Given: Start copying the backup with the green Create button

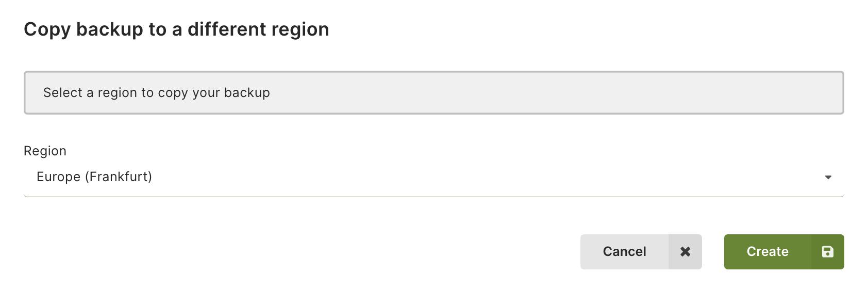Looking at the screenshot, I should pyautogui.click(x=784, y=252).
